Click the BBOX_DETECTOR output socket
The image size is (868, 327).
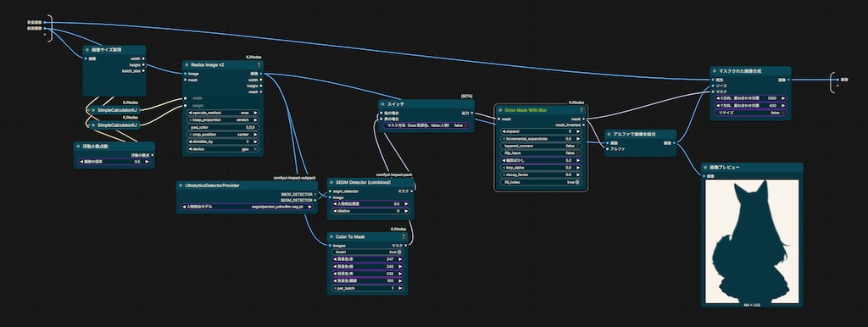point(315,194)
